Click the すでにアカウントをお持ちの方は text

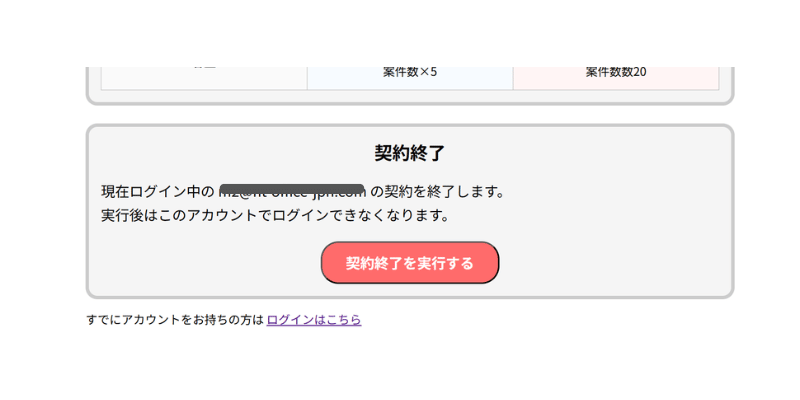(175, 320)
